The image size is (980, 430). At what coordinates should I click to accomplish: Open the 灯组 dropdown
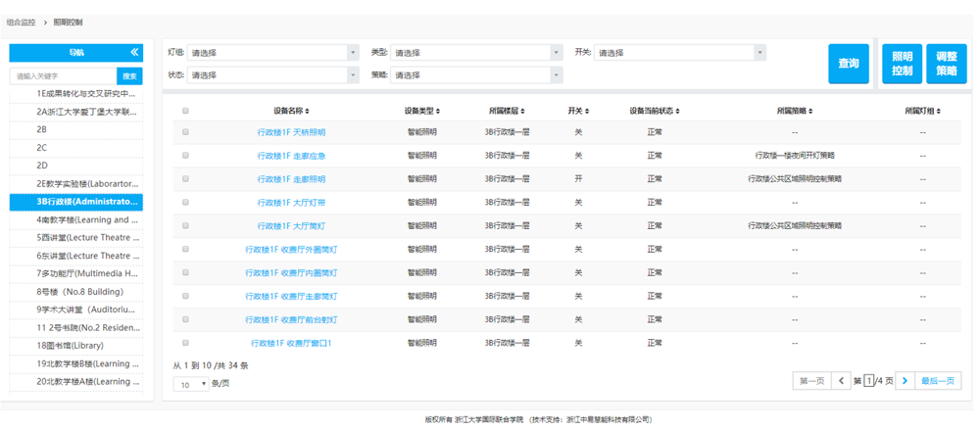(273, 53)
